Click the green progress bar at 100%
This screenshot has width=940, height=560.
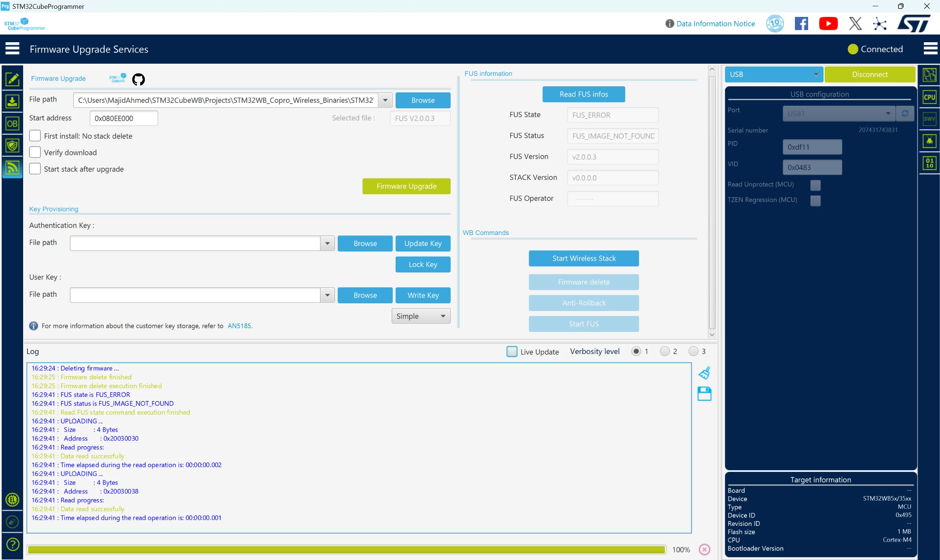coord(346,549)
